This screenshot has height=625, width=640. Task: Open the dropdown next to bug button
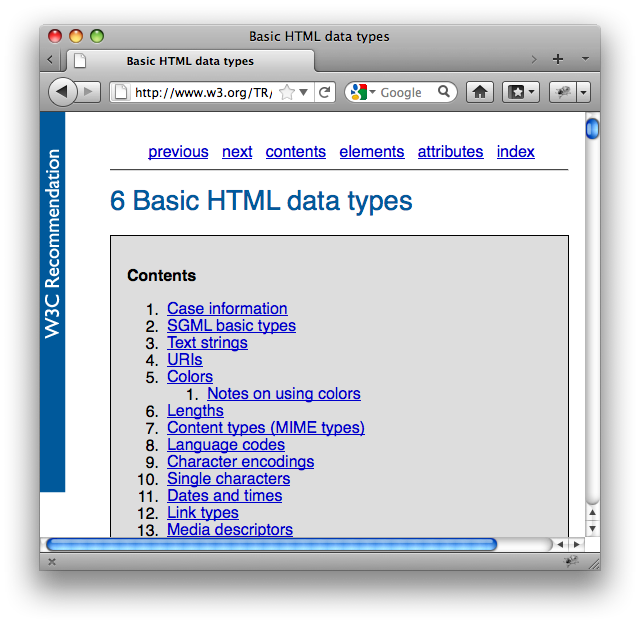coord(584,92)
